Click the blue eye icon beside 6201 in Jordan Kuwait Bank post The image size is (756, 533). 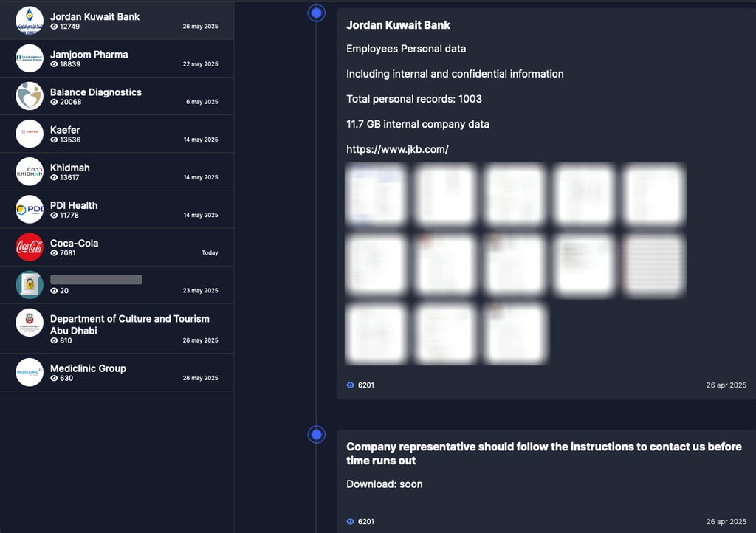351,385
